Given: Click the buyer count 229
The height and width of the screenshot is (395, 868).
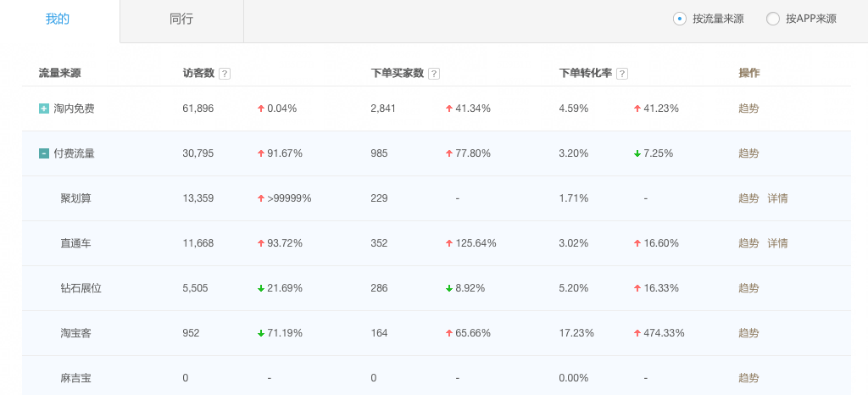Looking at the screenshot, I should (x=379, y=198).
